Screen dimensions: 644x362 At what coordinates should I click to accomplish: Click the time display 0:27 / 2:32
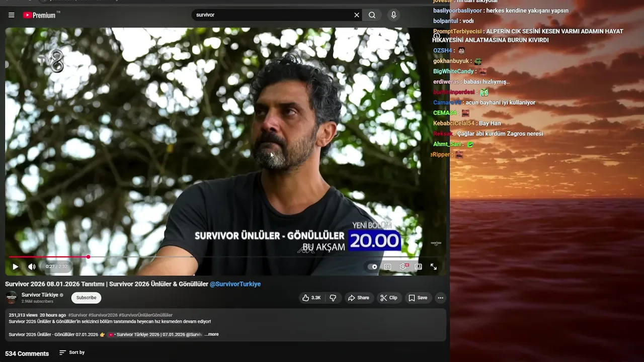coord(56,266)
